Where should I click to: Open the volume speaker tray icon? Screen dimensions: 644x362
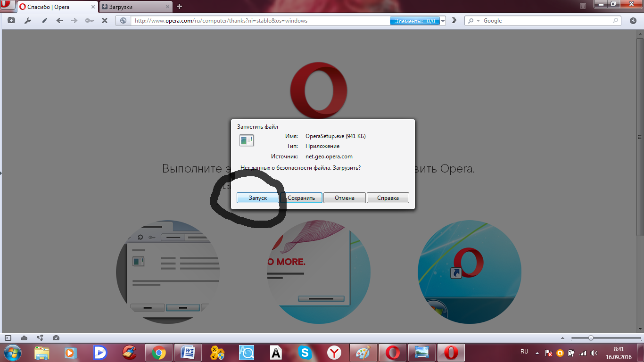coord(594,353)
